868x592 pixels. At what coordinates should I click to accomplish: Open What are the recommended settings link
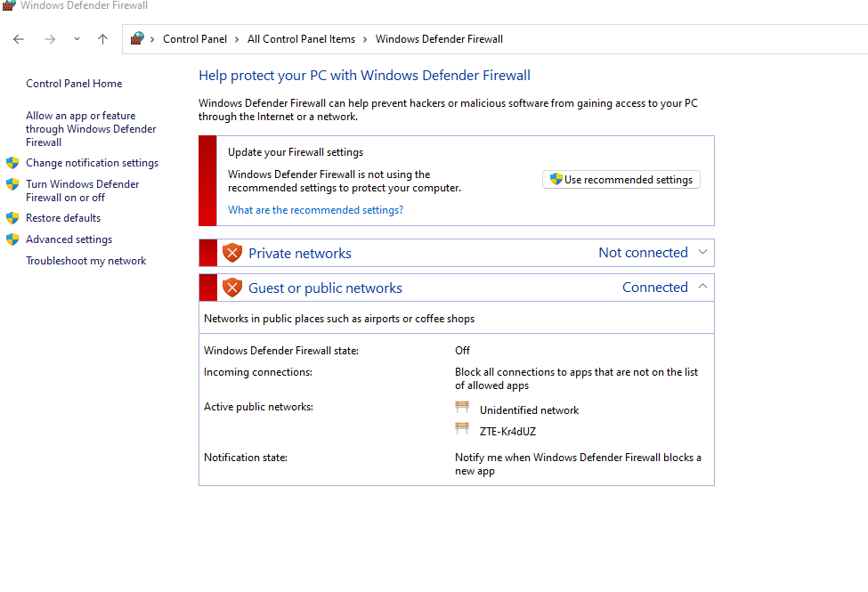point(315,210)
